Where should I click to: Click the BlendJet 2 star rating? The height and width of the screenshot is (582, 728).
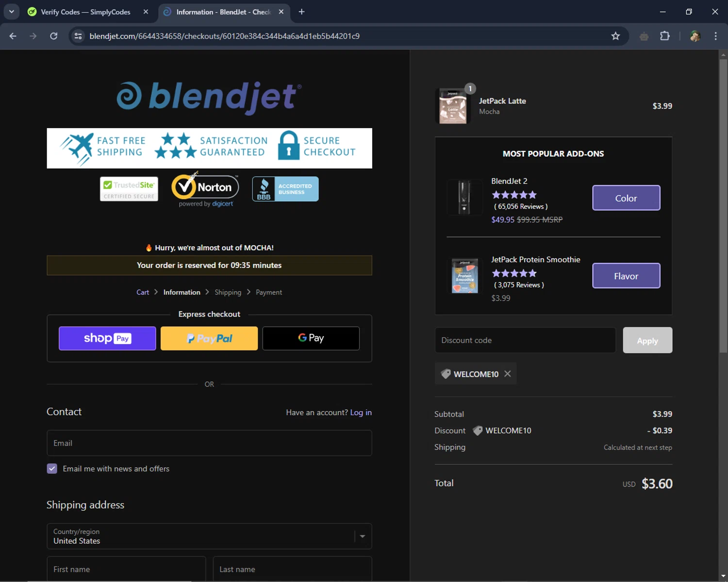click(514, 194)
